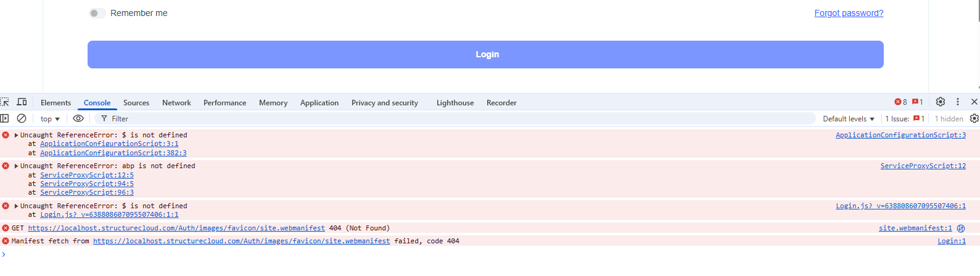Follow the Forgot password? link
Viewport: 980px width, 276px height.
tap(849, 13)
